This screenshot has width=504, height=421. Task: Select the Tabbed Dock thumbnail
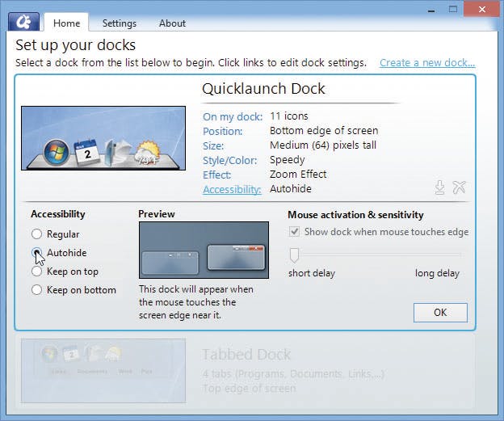coord(103,370)
